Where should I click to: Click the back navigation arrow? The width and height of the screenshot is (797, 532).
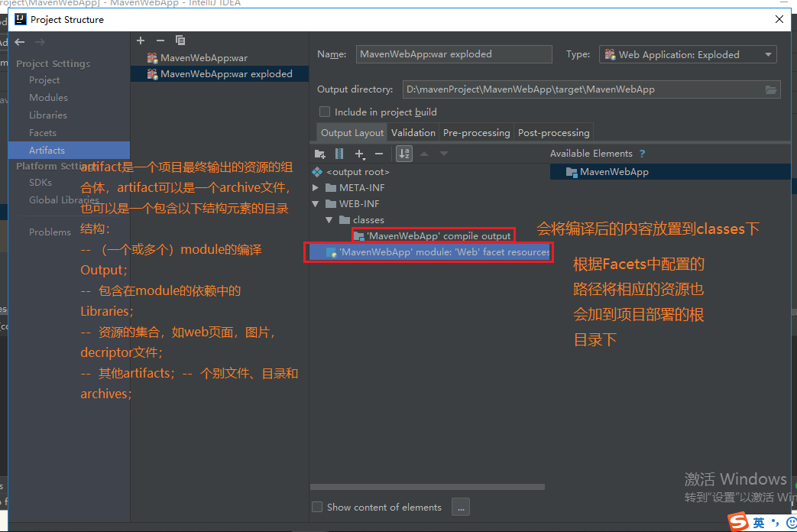20,42
